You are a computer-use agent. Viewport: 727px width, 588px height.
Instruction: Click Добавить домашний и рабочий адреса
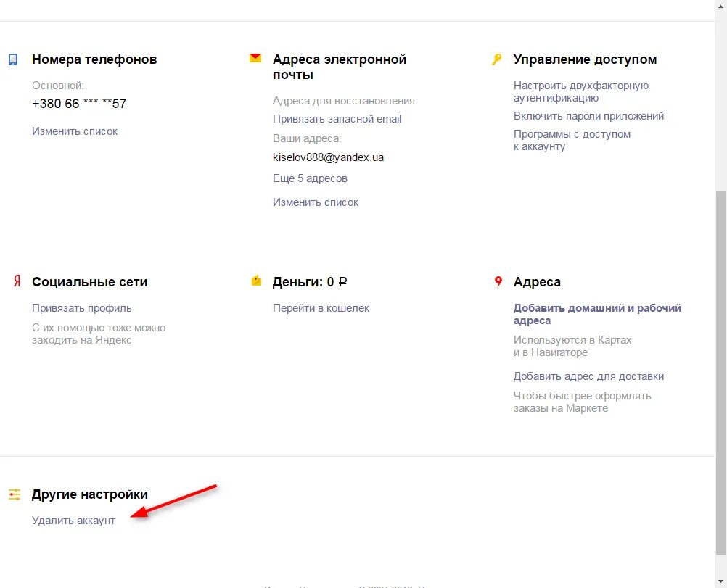pos(597,314)
